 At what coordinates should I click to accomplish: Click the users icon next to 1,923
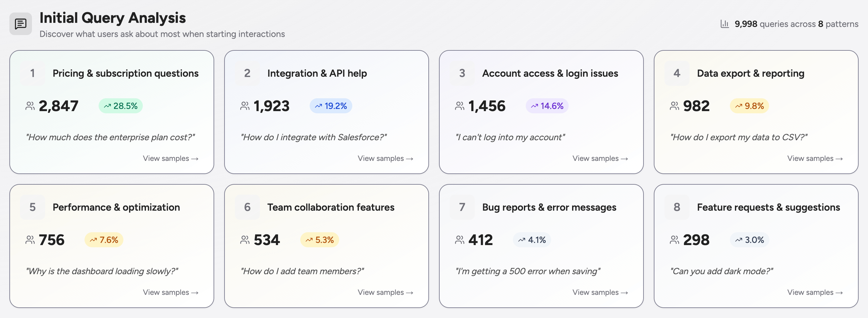[245, 106]
